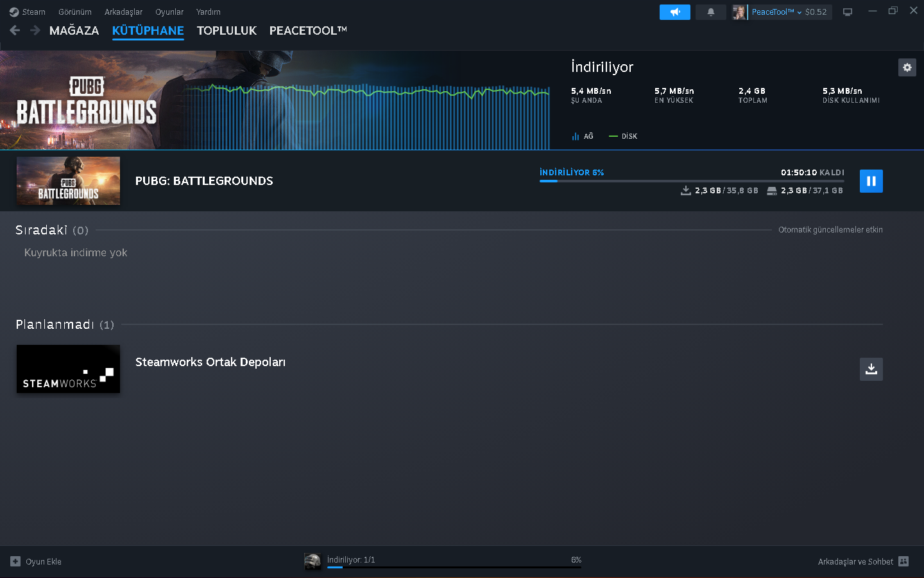The image size is (924, 578).
Task: Switch to Big Picture mode icon
Action: click(x=847, y=12)
